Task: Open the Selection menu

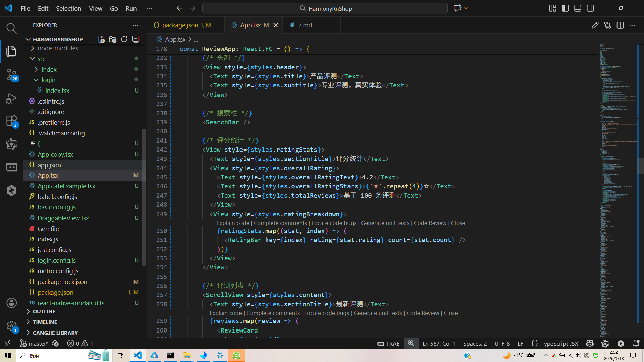Action: (x=68, y=8)
